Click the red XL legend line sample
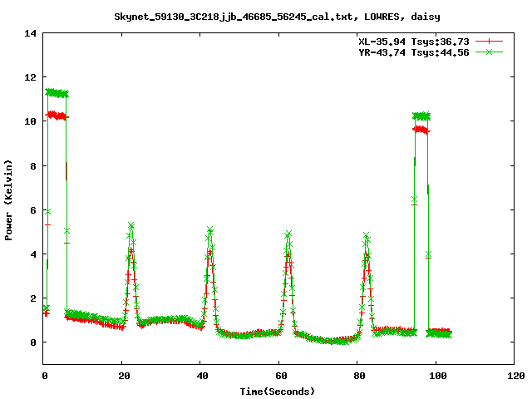This screenshot has width=532, height=399. tap(489, 42)
